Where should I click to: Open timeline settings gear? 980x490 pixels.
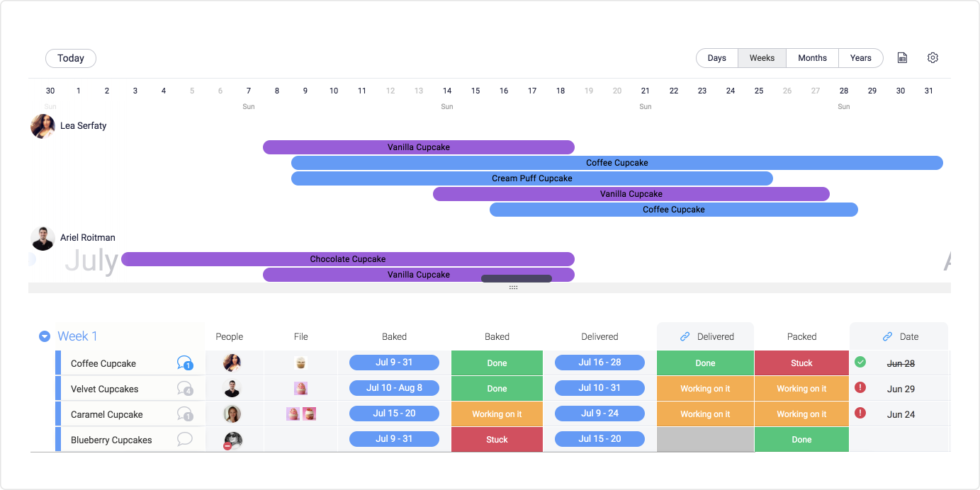933,58
